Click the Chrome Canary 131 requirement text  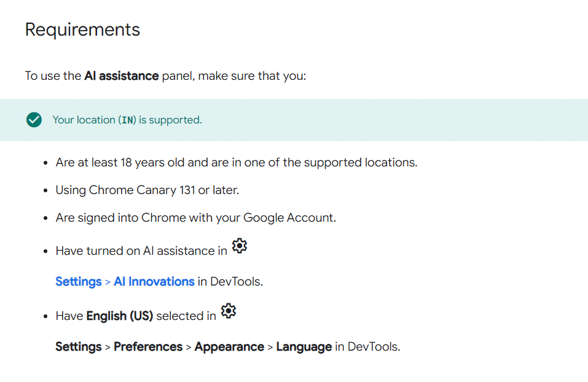pos(147,190)
